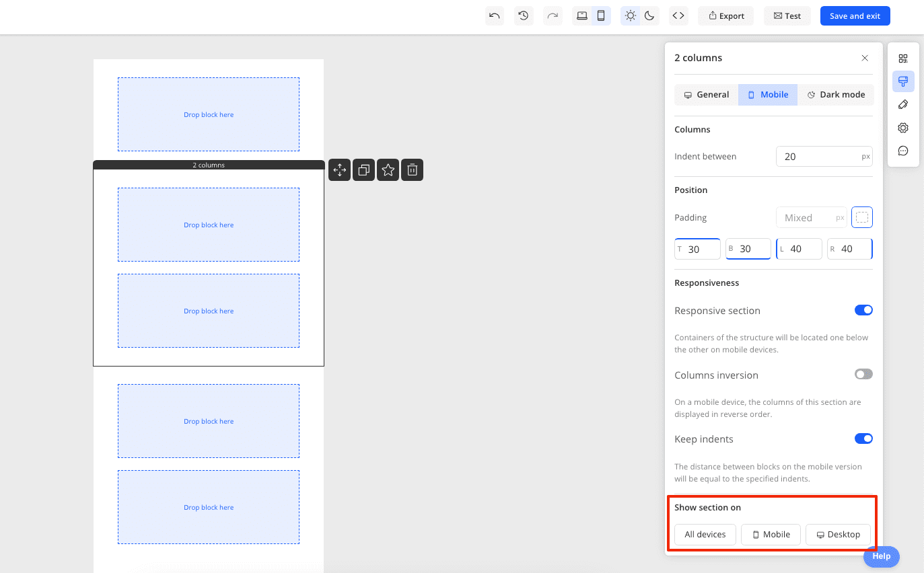Open the Help button
The image size is (924, 573).
[x=882, y=556]
